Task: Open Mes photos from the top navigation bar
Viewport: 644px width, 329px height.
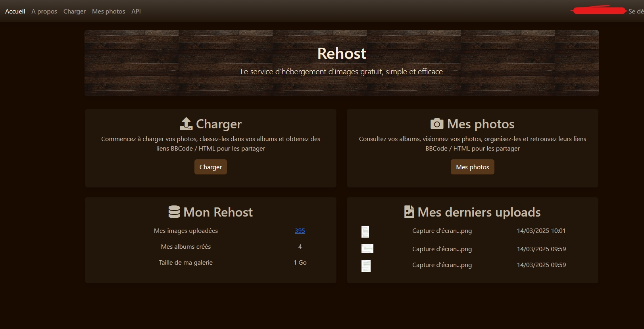Action: 109,11
